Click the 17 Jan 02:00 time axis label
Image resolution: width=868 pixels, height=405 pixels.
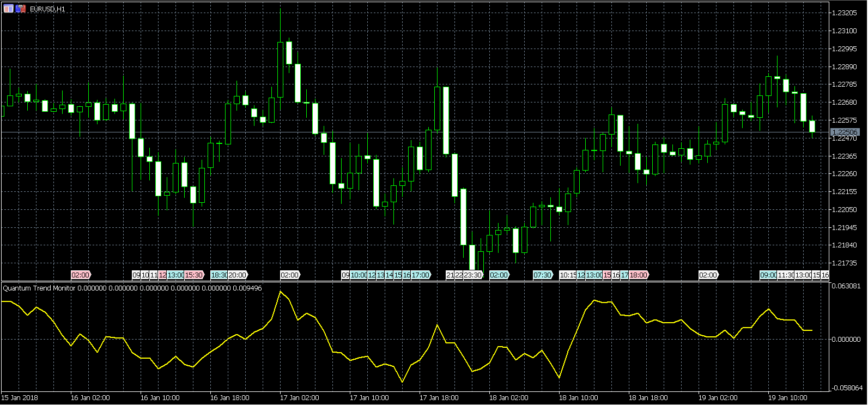click(x=299, y=397)
